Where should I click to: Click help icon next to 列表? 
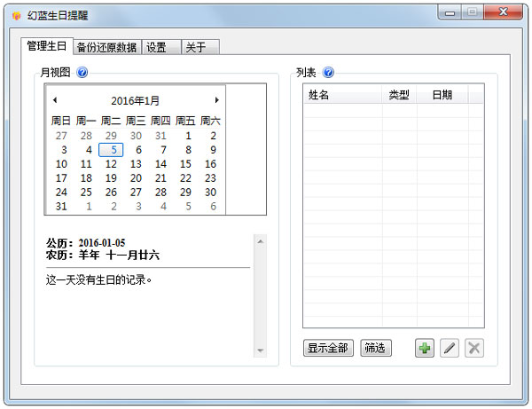click(329, 73)
